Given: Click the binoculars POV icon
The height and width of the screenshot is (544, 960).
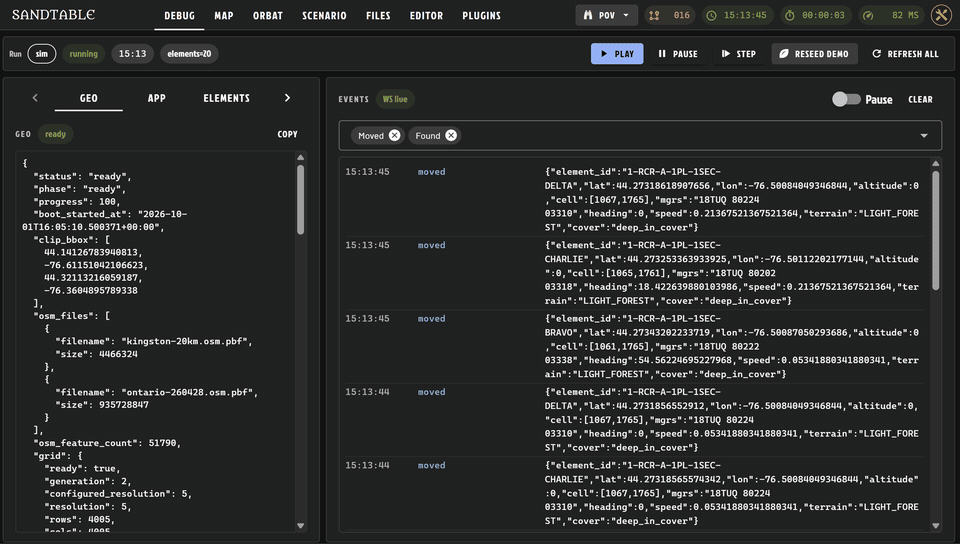Looking at the screenshot, I should 588,15.
